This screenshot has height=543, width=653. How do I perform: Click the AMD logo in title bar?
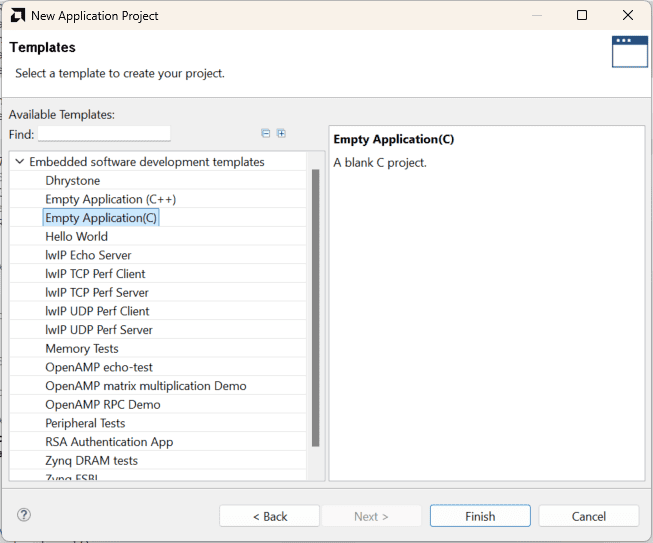(16, 15)
